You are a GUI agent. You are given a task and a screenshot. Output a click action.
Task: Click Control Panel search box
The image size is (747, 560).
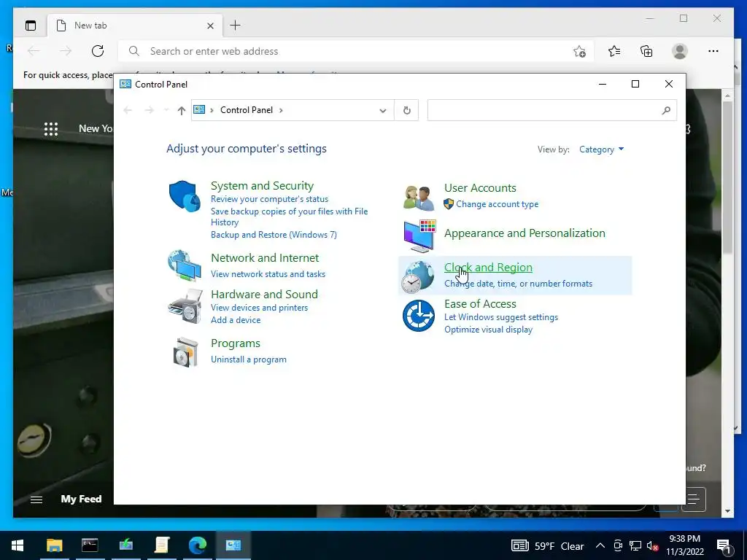click(551, 111)
